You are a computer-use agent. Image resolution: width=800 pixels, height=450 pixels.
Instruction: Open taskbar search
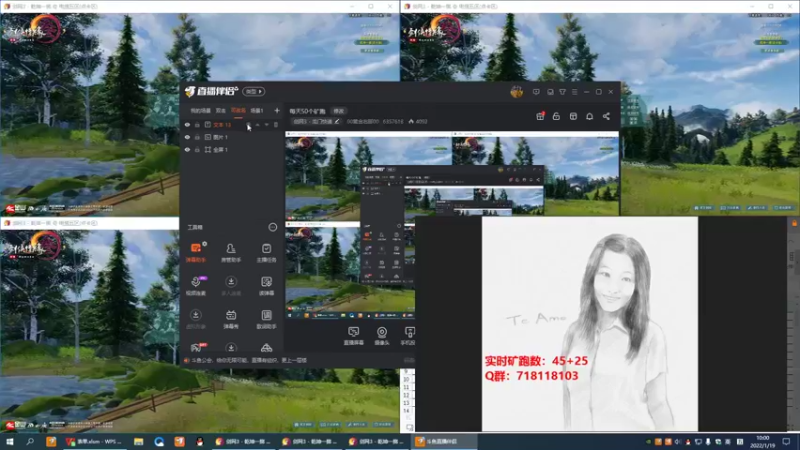[x=30, y=441]
